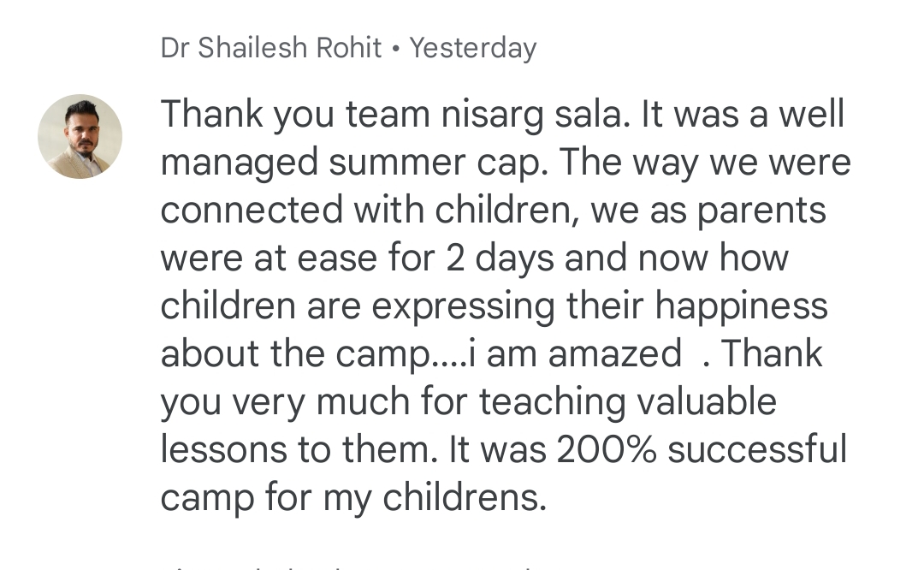Screen dimensions: 924x570
Task: Open Dr Shailesh Rohit's profile photo
Action: (80, 136)
